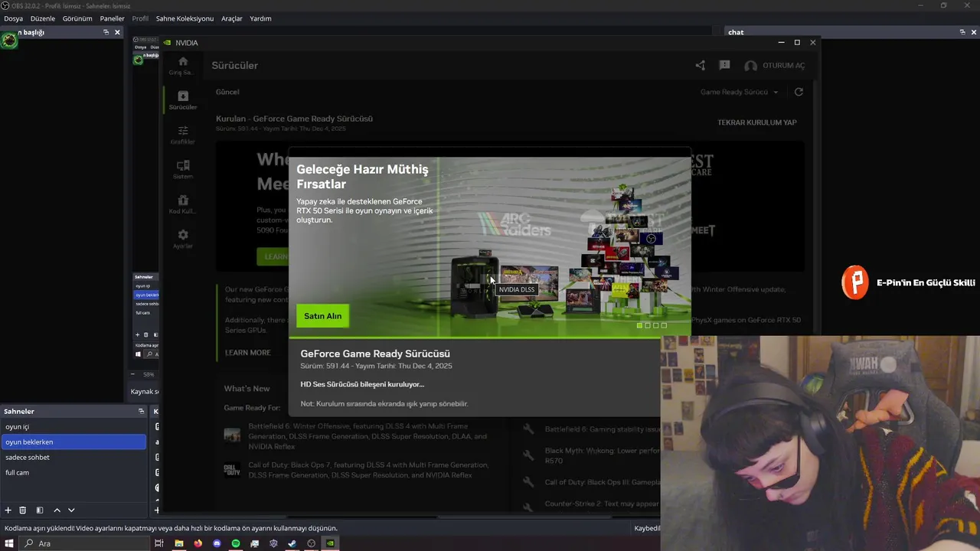Open the Paneller menu
The image size is (980, 551).
click(x=112, y=18)
